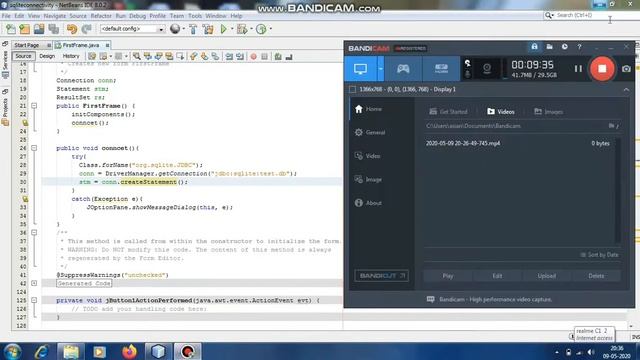Open the Tools menu
This screenshot has height=360, width=640.
(x=195, y=16)
